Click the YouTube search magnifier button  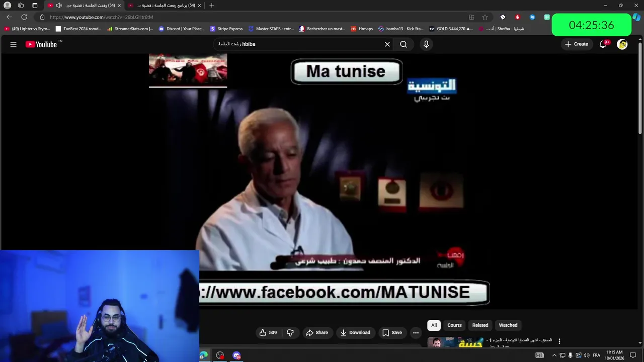click(404, 44)
